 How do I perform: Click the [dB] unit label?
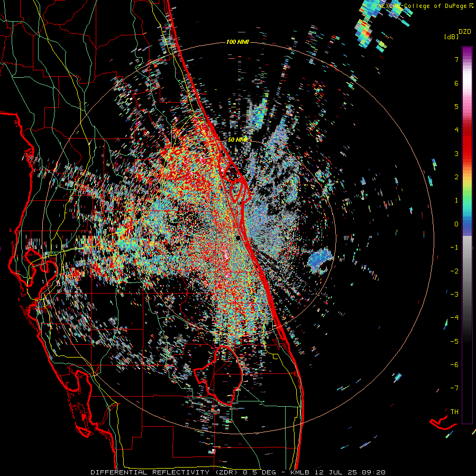click(451, 36)
